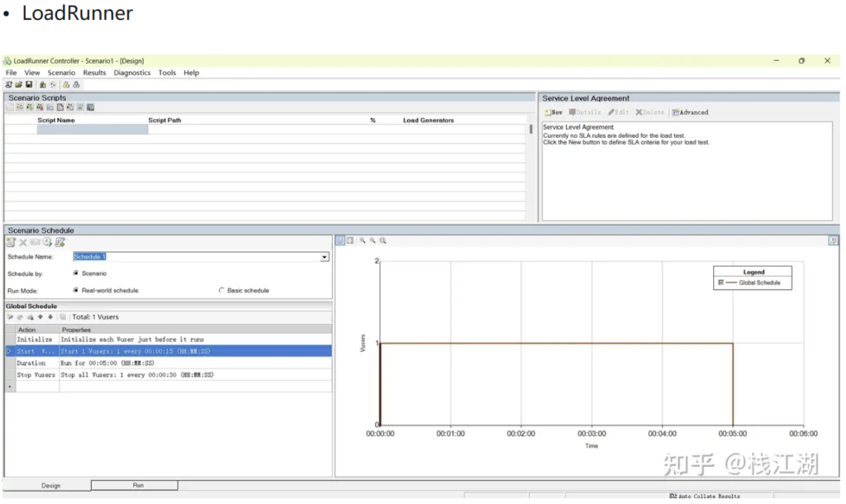The image size is (846, 504).
Task: Switch to the Run tab
Action: coord(137,485)
